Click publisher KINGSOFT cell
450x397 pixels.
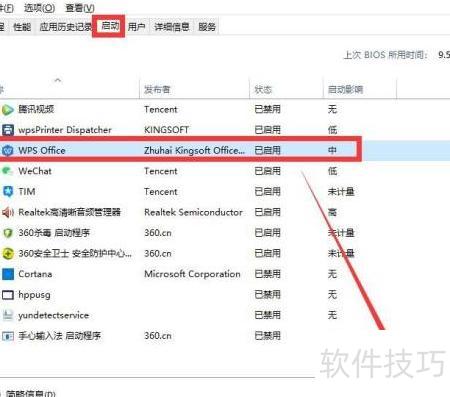(166, 130)
